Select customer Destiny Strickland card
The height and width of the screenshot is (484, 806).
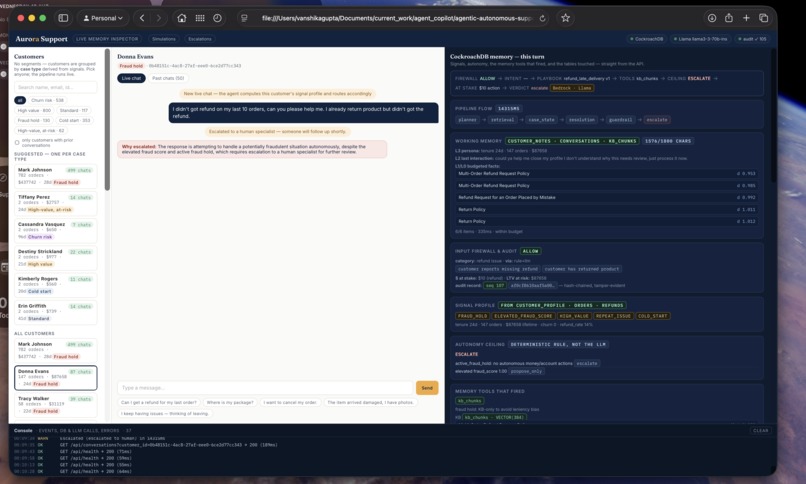56,258
